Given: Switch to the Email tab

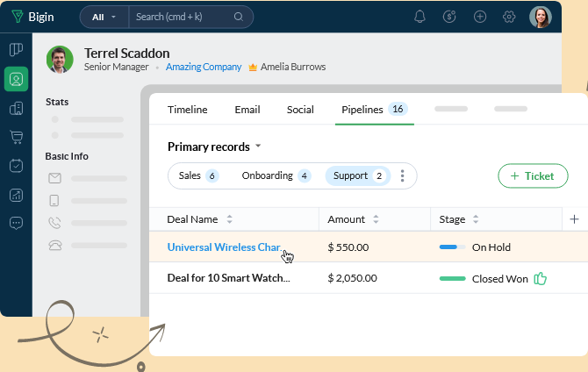Looking at the screenshot, I should [x=247, y=110].
